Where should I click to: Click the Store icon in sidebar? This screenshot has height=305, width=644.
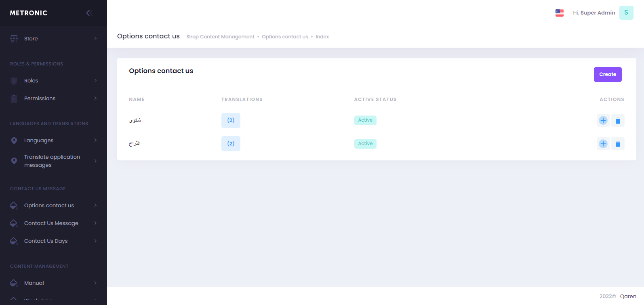pyautogui.click(x=14, y=38)
